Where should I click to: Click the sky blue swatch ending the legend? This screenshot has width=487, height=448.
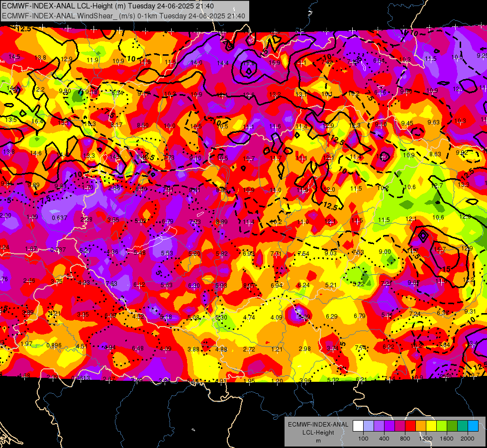(473, 426)
